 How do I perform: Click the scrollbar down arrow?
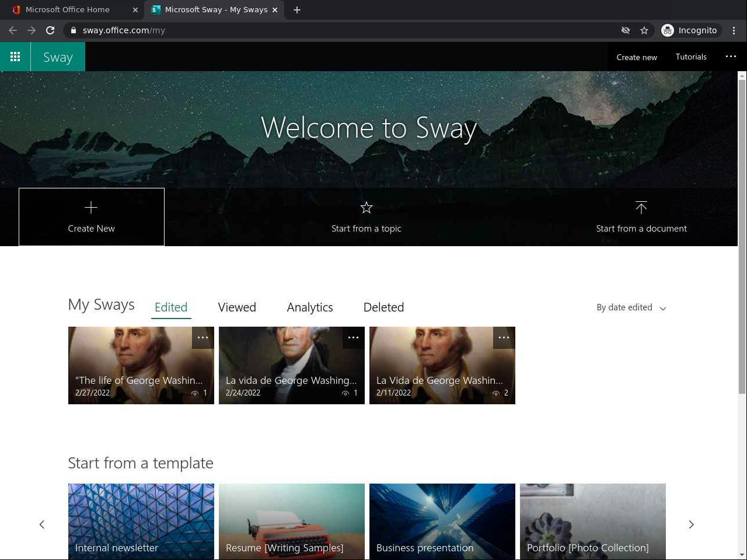coord(742,555)
